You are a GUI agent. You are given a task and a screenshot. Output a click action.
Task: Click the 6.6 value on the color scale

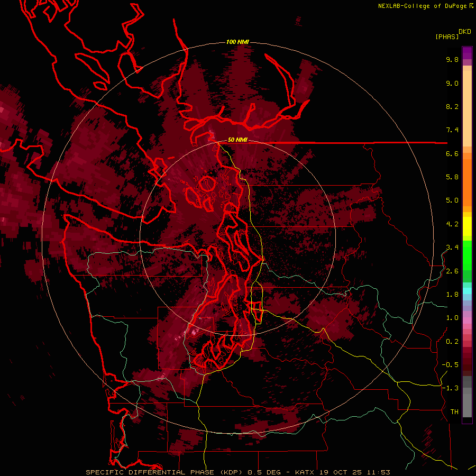pos(452,153)
